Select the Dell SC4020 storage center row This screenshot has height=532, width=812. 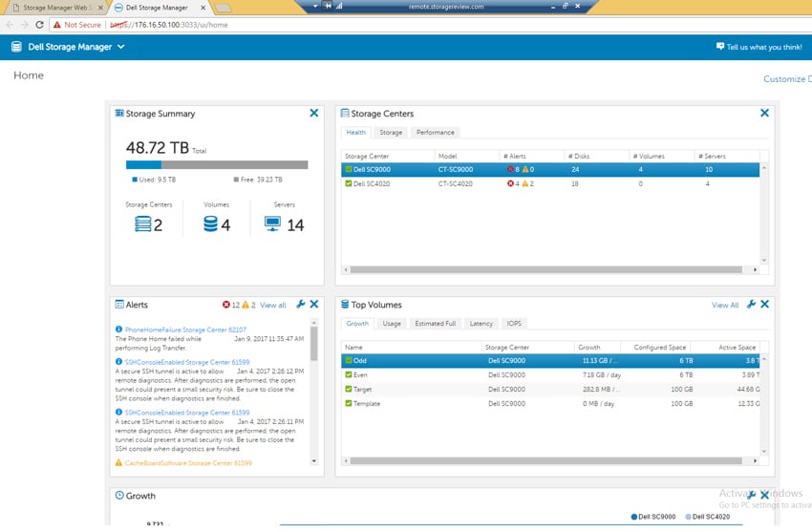[x=550, y=183]
